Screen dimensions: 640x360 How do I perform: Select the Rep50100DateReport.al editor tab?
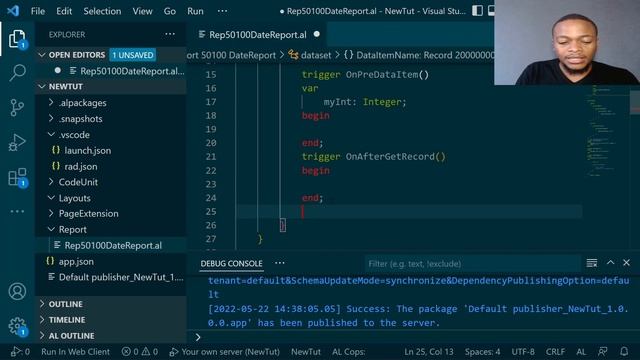pos(257,35)
